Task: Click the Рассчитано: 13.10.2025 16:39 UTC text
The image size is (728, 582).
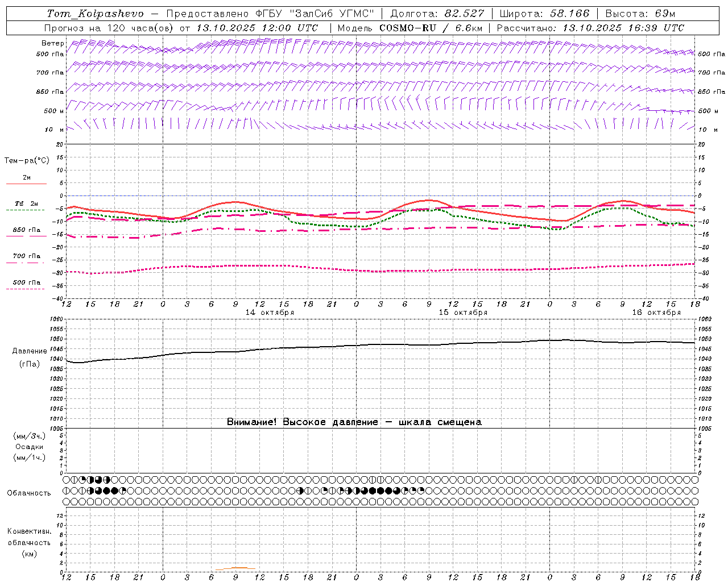Action: click(590, 28)
